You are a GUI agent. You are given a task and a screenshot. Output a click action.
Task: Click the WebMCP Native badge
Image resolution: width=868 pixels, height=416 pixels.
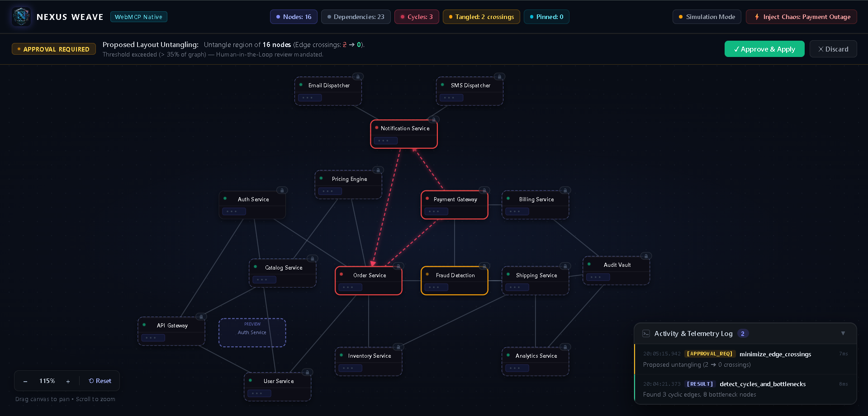coord(139,17)
